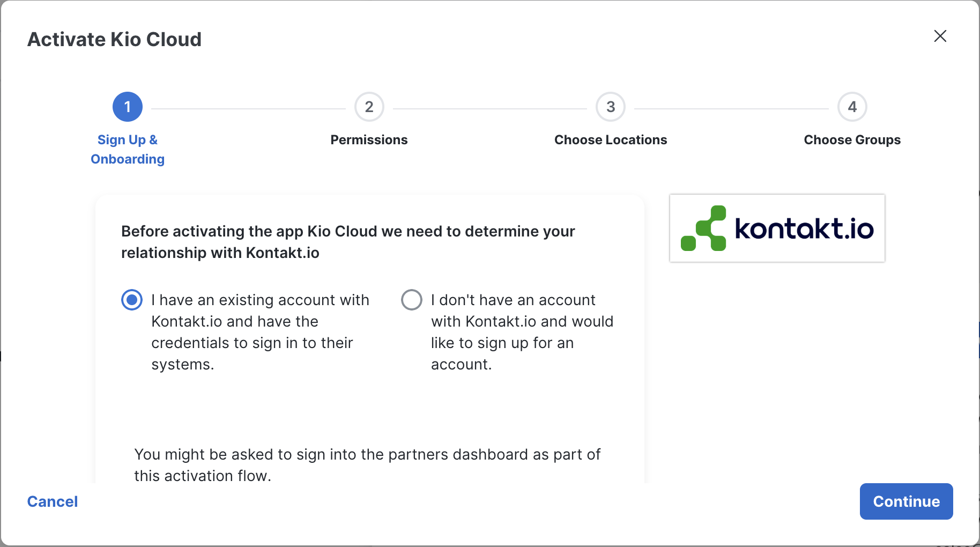Click the green Kontakt.io logo symbol
980x547 pixels.
[x=703, y=228]
